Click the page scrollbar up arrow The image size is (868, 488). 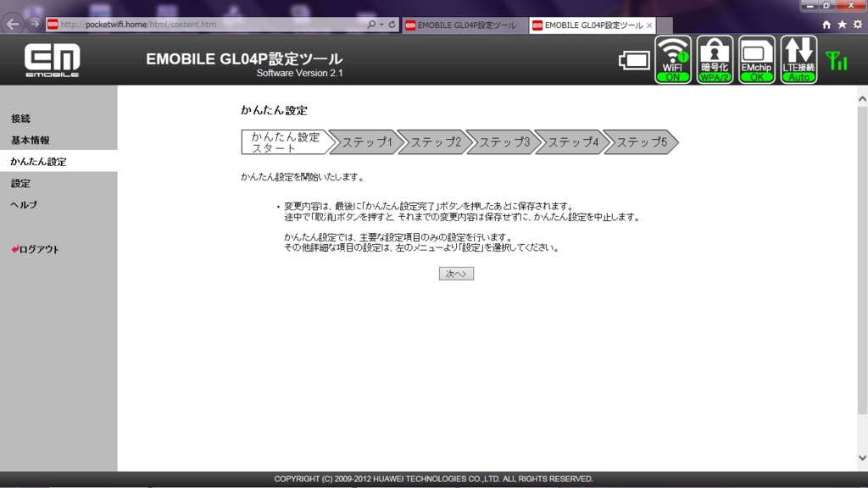[862, 99]
